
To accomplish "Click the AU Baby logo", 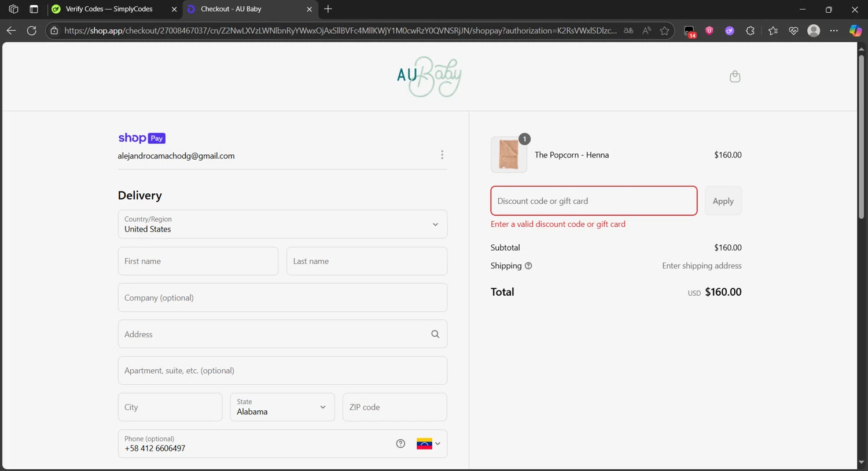I will 429,76.
